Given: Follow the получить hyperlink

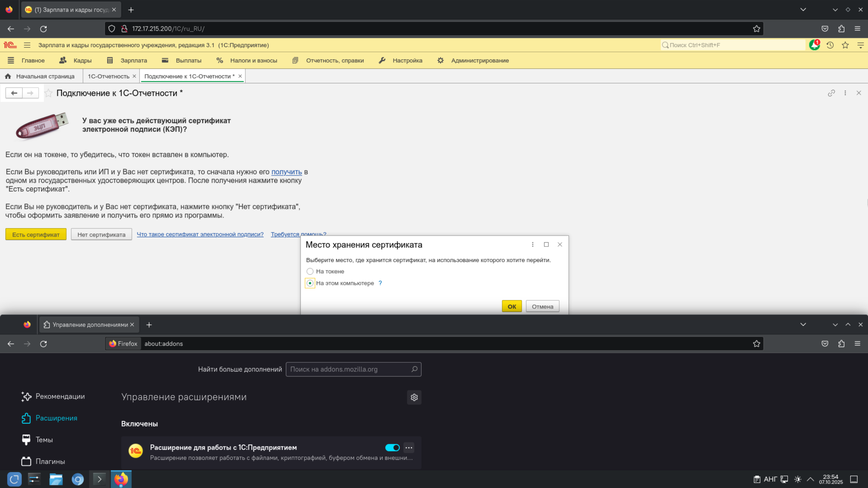Looking at the screenshot, I should pyautogui.click(x=286, y=172).
